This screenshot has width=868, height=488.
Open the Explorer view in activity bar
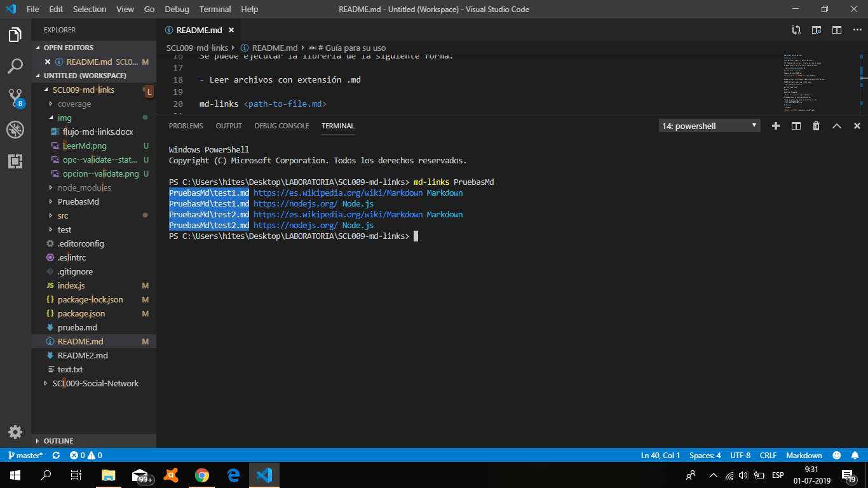15,35
